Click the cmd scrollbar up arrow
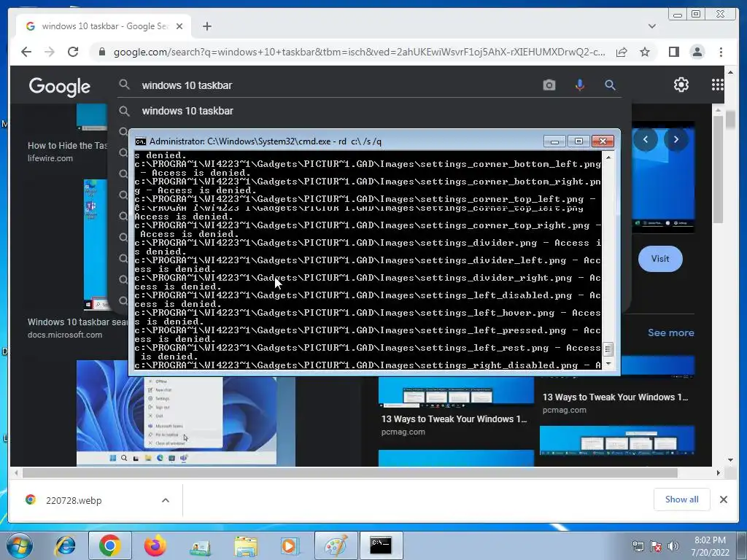The width and height of the screenshot is (747, 560). 608,157
